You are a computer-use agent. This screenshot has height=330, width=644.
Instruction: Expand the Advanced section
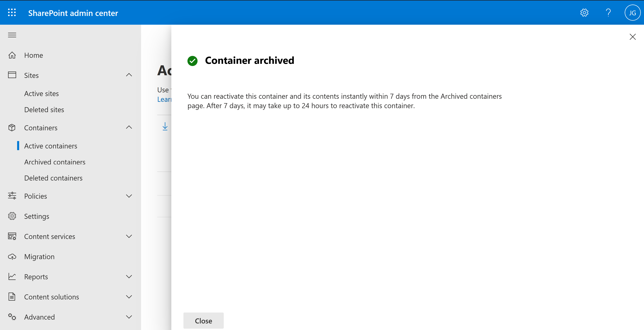tap(129, 317)
